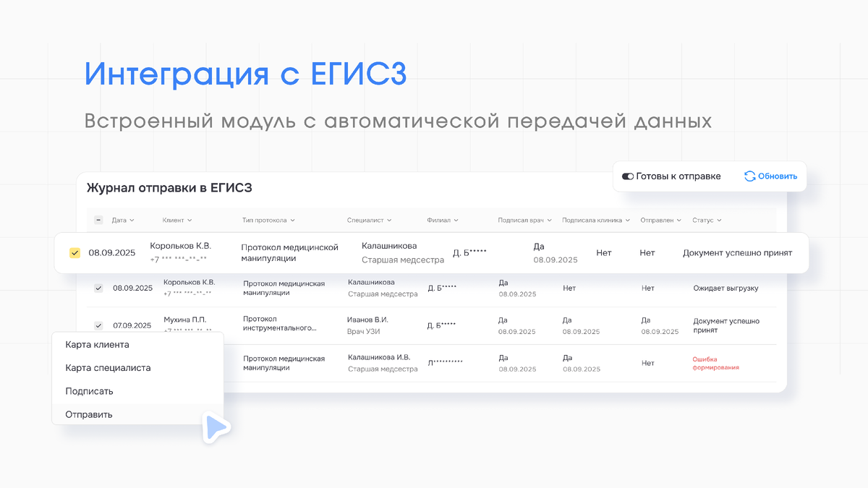Click the Ожидает выгрузку status cell
The image size is (868, 488).
tap(726, 288)
